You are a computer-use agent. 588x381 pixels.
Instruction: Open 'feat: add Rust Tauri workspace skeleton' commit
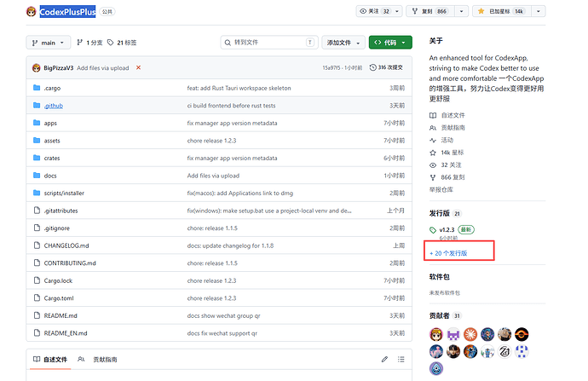[239, 88]
